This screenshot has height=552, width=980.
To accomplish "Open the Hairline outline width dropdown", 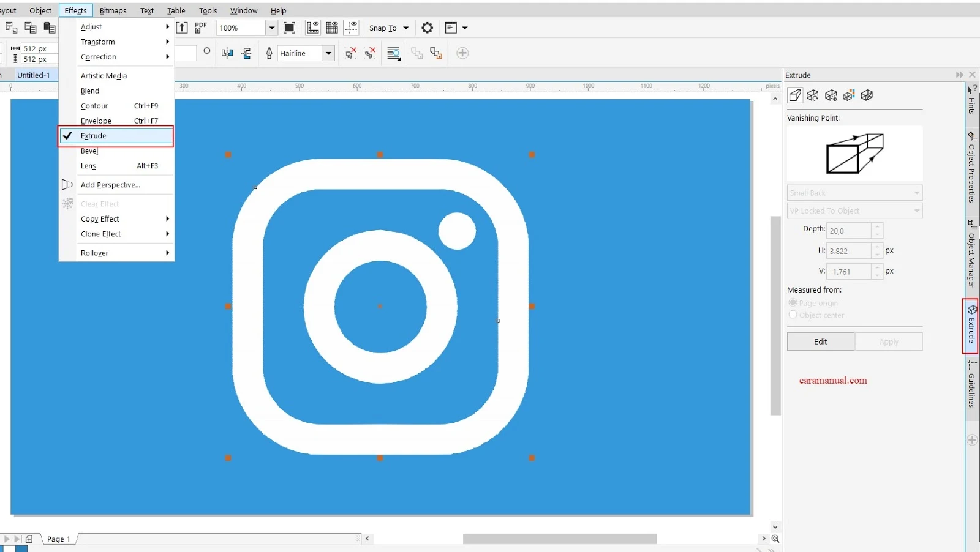I will point(328,53).
